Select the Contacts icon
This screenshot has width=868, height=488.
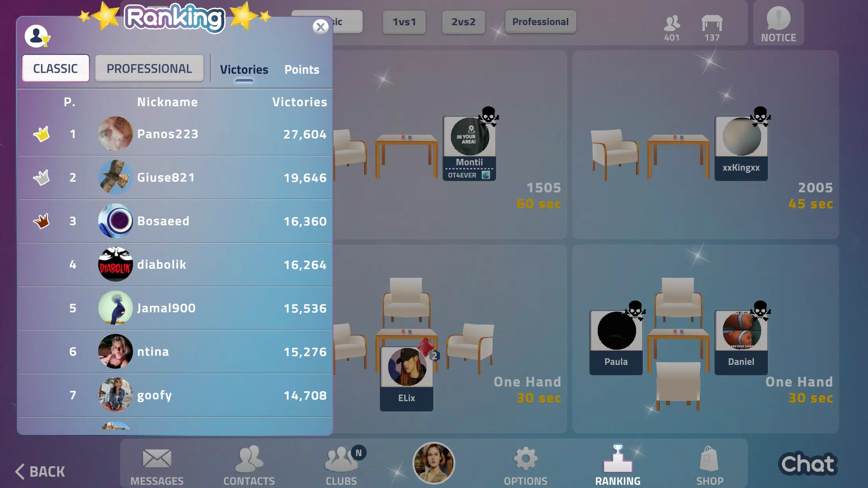coord(249,465)
